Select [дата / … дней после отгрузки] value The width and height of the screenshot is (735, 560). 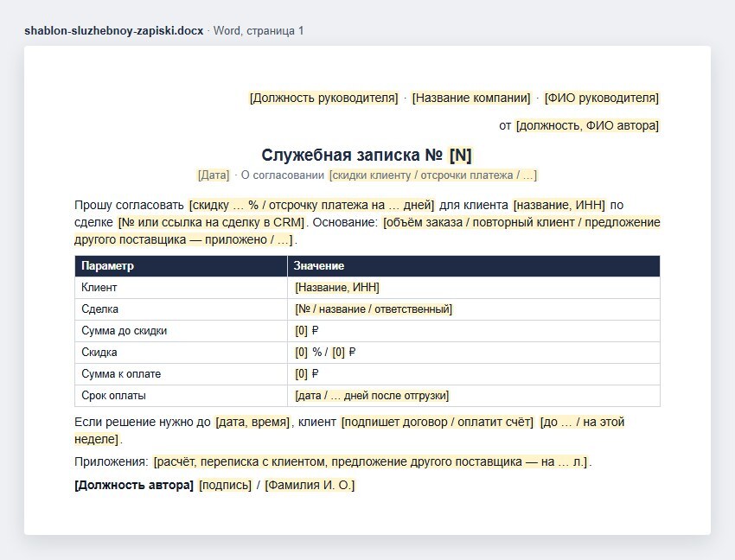click(x=372, y=396)
